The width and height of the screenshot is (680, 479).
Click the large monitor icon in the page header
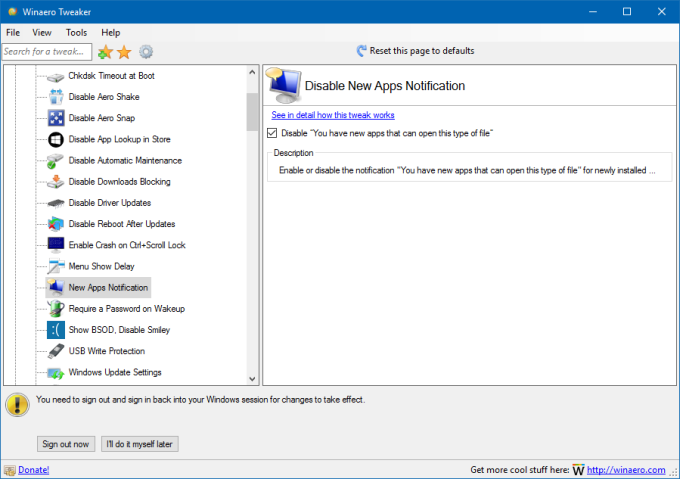coord(283,85)
